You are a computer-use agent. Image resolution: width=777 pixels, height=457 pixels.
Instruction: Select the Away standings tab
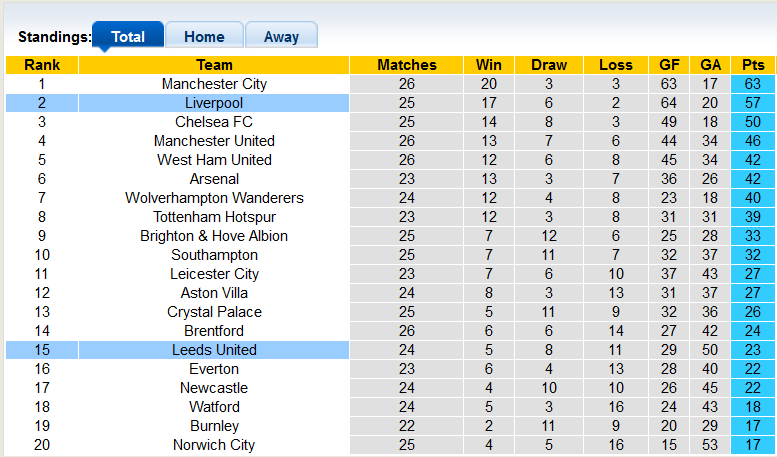281,37
